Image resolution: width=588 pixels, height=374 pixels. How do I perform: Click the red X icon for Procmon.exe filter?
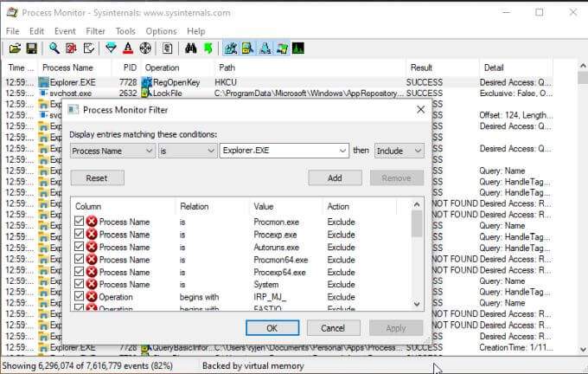[x=92, y=222]
